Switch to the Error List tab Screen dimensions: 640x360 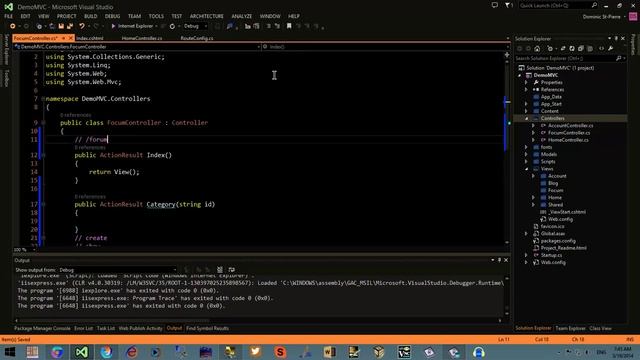point(83,329)
